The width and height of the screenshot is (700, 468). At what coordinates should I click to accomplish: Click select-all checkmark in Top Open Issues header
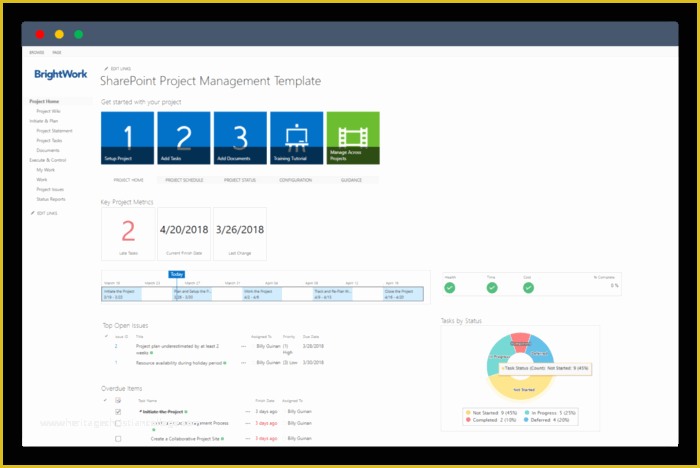pos(106,336)
